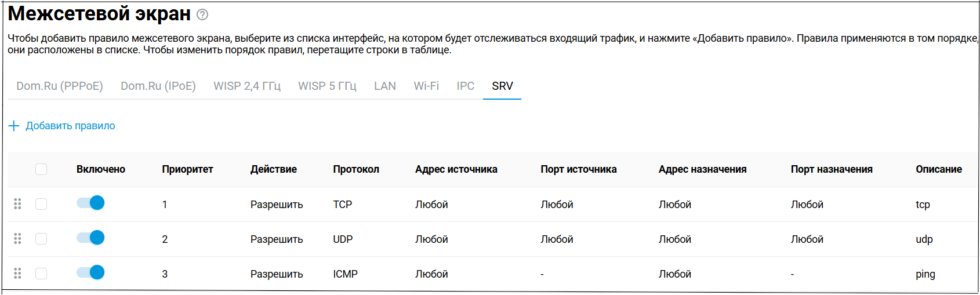This screenshot has width=980, height=295.
Task: Switch to the Dom.Ru (PPPoE) tab
Action: [60, 86]
